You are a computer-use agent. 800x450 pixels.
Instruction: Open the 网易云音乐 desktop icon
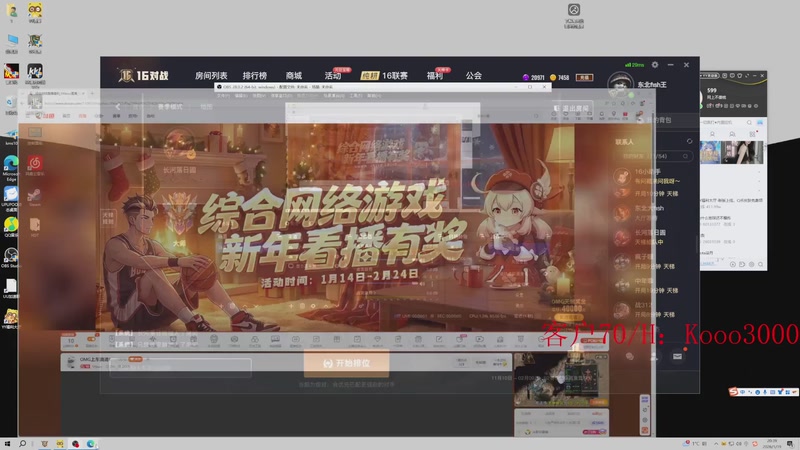coord(35,166)
